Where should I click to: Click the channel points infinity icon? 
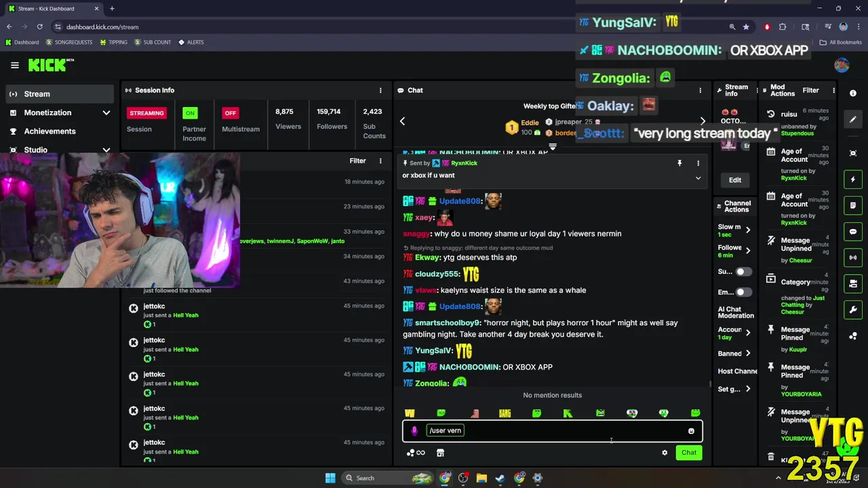[x=416, y=453]
